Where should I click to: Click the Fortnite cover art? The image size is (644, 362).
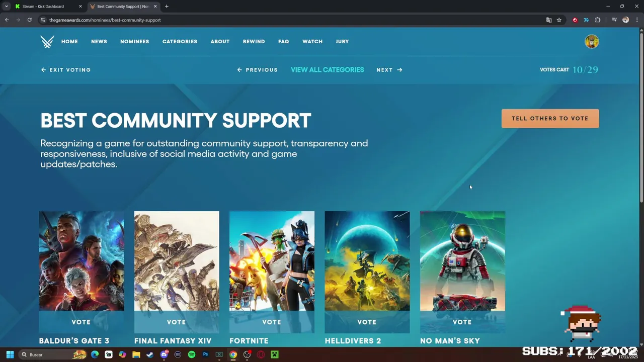coord(272,261)
